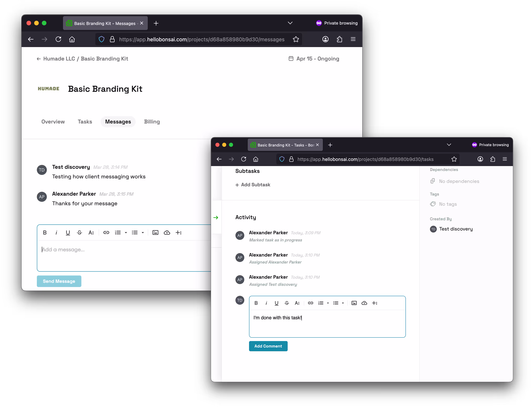This screenshot has width=532, height=407.
Task: Toggle bold in the task comment editor
Action: 256,303
